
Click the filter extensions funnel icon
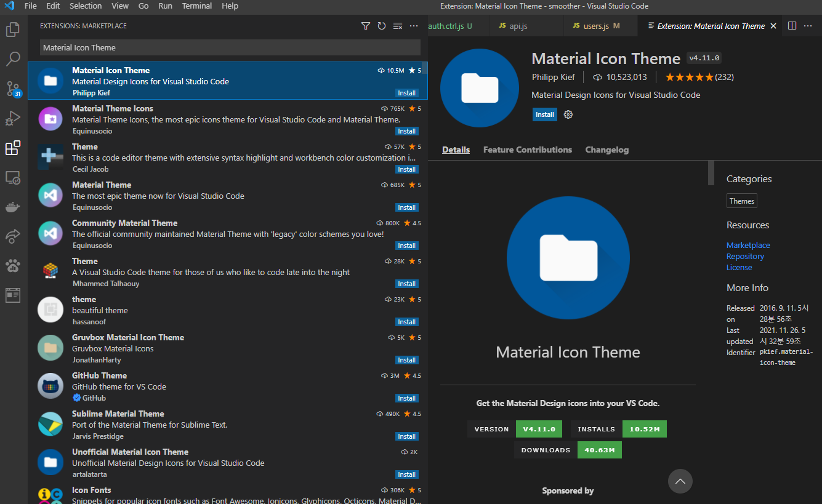[x=366, y=26]
